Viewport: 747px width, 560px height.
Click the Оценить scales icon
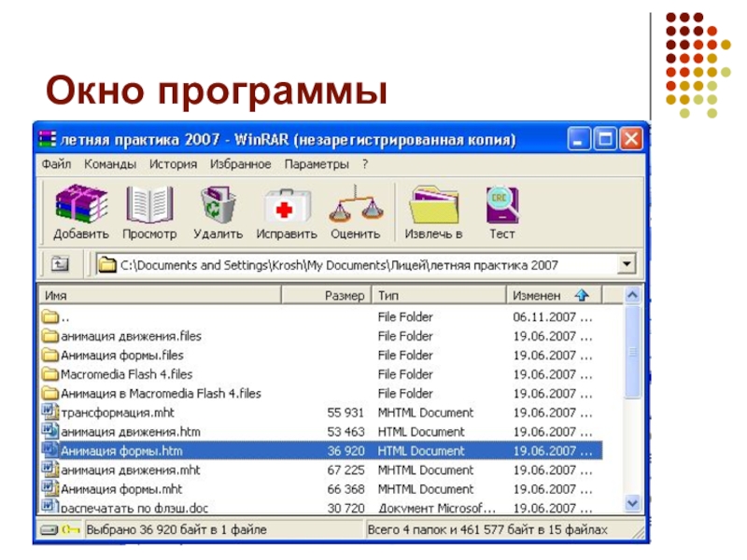coord(356,204)
